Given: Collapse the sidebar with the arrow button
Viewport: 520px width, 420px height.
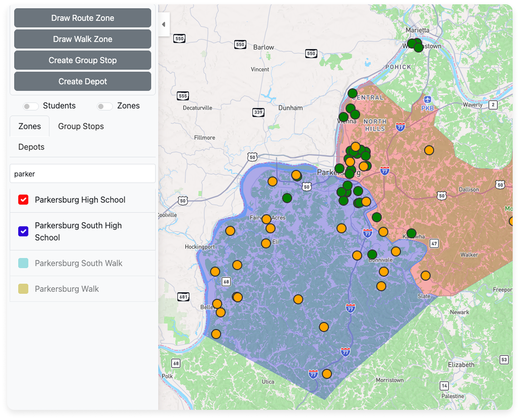Looking at the screenshot, I should 163,24.
